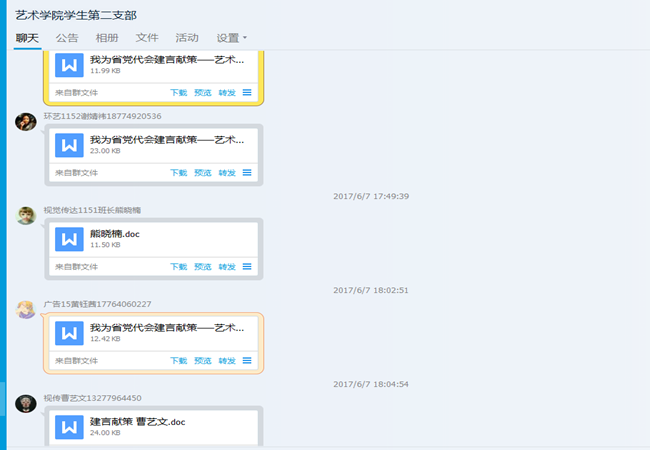Preview the 23.00 KB file via 预览
The height and width of the screenshot is (450, 650).
203,172
